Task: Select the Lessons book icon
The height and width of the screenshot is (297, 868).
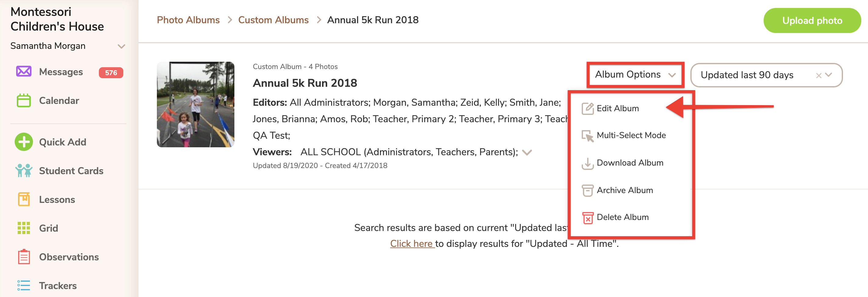Action: pos(24,199)
